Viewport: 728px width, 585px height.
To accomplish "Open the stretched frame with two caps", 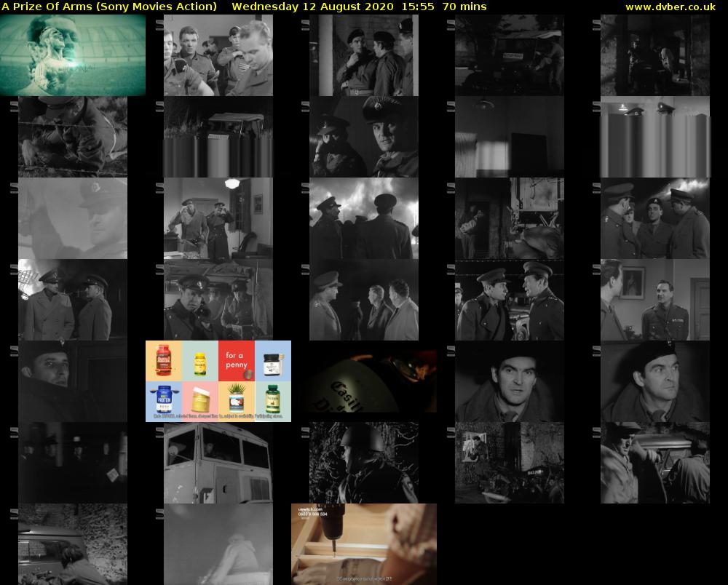I will tap(655, 137).
